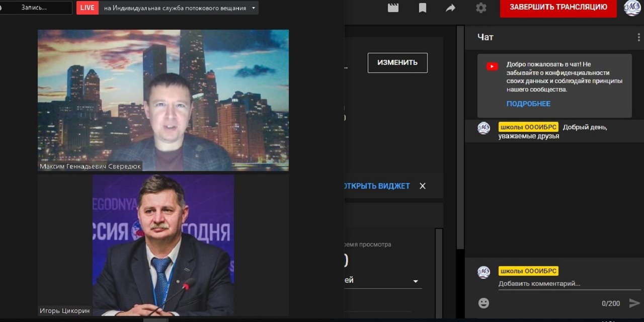Expand the viewers metric dropdown in analytics
This screenshot has height=322, width=644.
[415, 281]
